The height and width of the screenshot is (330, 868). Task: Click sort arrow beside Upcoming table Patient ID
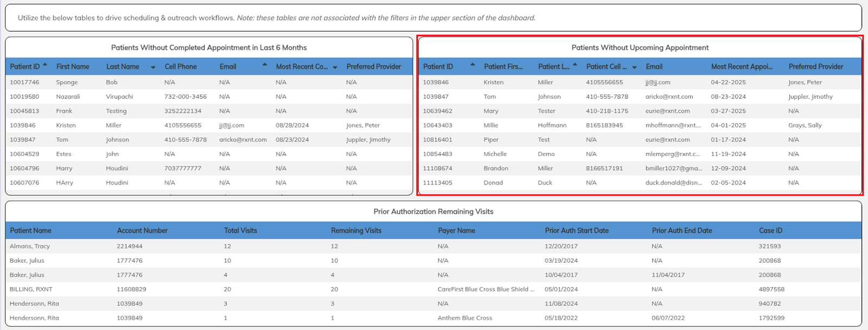pos(473,65)
